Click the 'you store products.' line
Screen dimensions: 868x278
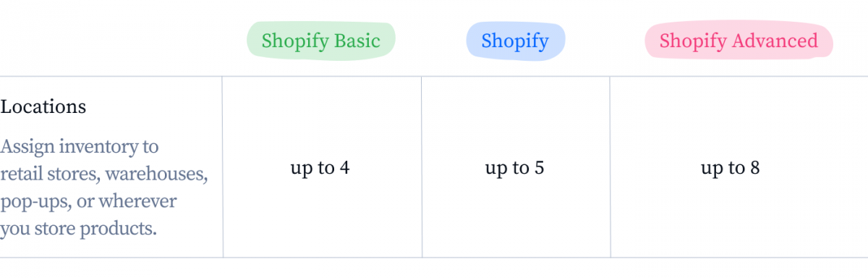click(79, 229)
